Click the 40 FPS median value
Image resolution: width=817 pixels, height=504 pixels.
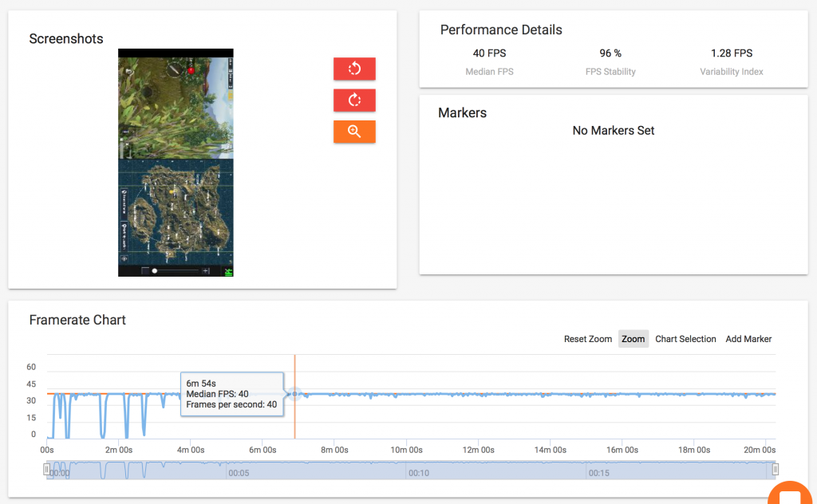tap(489, 53)
